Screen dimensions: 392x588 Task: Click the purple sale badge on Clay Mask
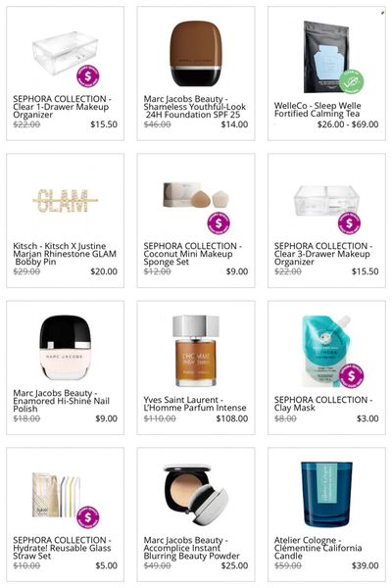[x=351, y=375]
